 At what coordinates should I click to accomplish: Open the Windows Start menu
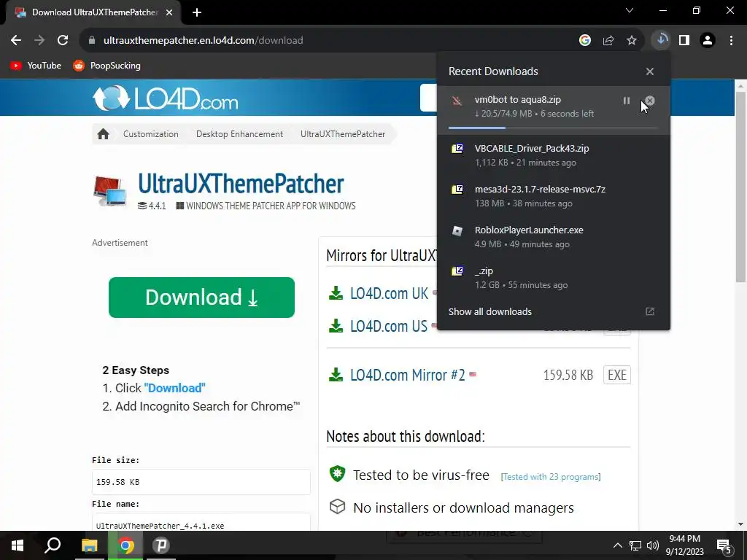tap(18, 545)
